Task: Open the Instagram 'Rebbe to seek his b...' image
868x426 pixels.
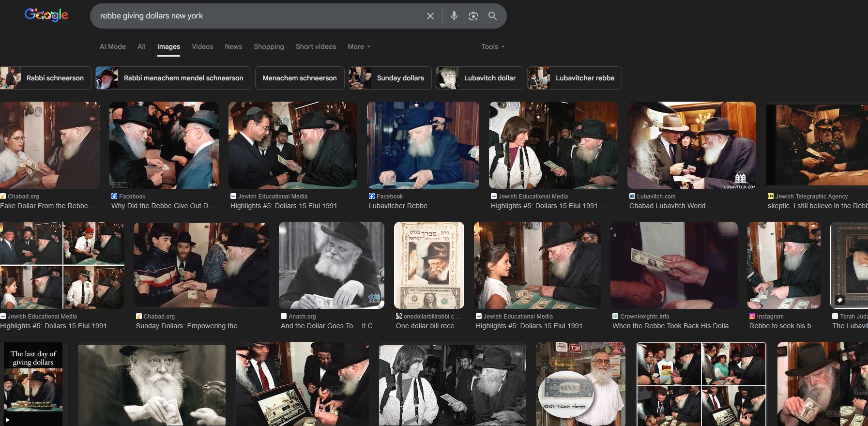Action: 784,265
